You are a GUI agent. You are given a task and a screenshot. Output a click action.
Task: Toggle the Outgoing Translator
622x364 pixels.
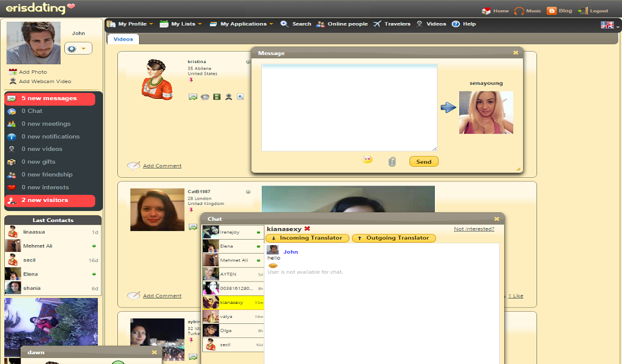(x=394, y=238)
